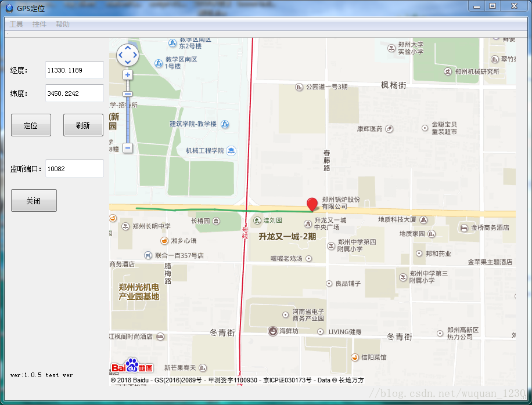Click the ver:1.0.5 test ver text
The width and height of the screenshot is (532, 405).
pos(41,375)
